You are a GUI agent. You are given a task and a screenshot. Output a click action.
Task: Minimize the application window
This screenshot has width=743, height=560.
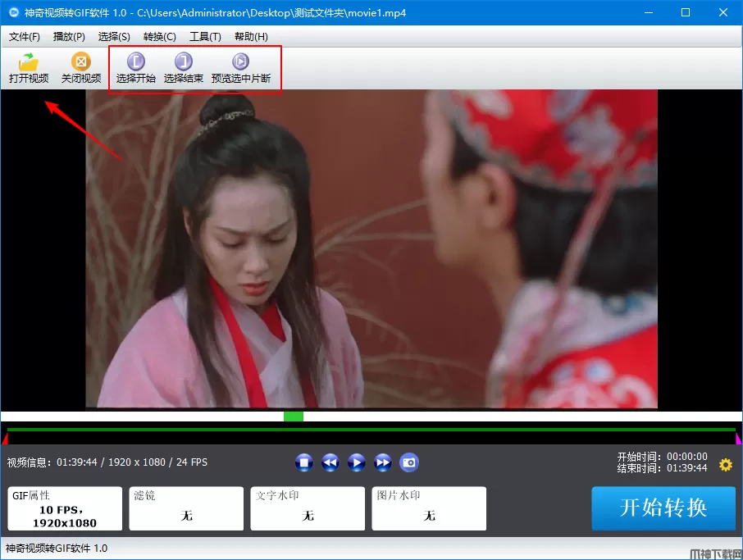point(649,12)
